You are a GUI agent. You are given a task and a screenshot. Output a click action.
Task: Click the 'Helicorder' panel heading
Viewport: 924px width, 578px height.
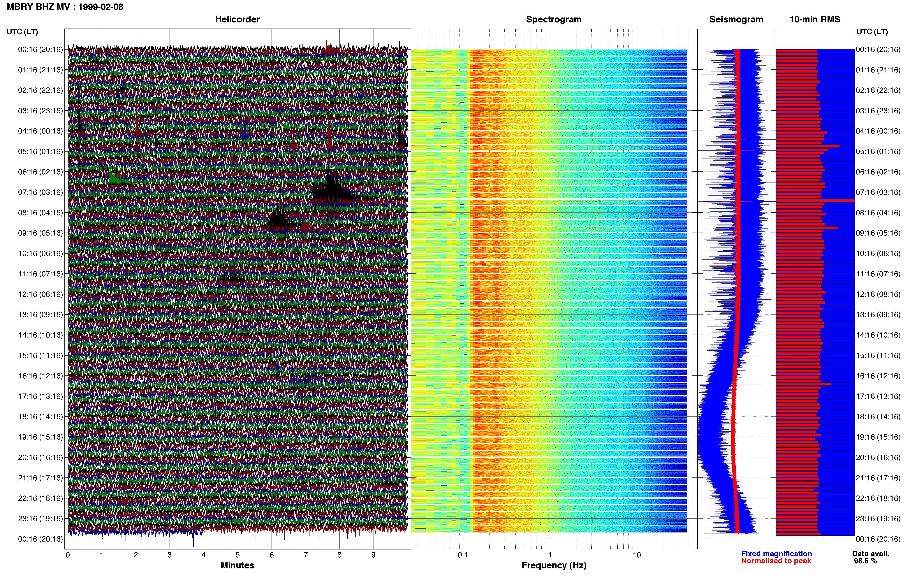coord(237,20)
